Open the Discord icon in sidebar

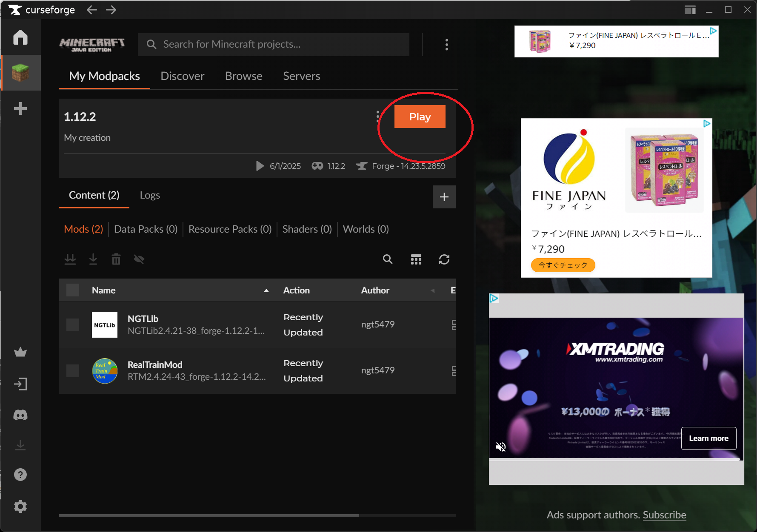[20, 415]
